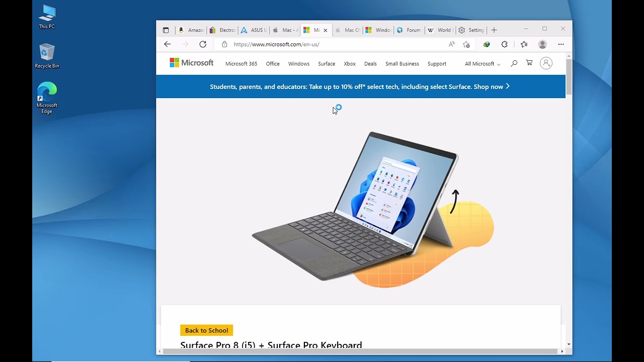Select Microsoft Edge desktop shortcut

(47, 99)
